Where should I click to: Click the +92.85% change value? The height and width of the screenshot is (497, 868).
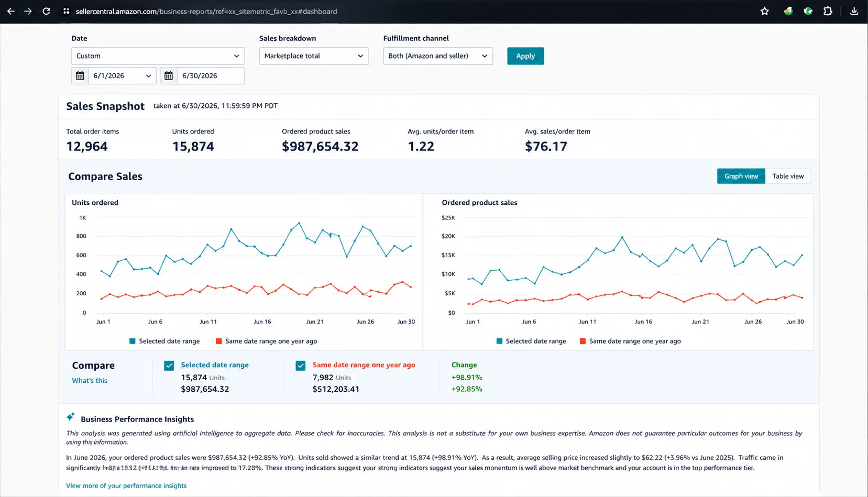point(467,389)
